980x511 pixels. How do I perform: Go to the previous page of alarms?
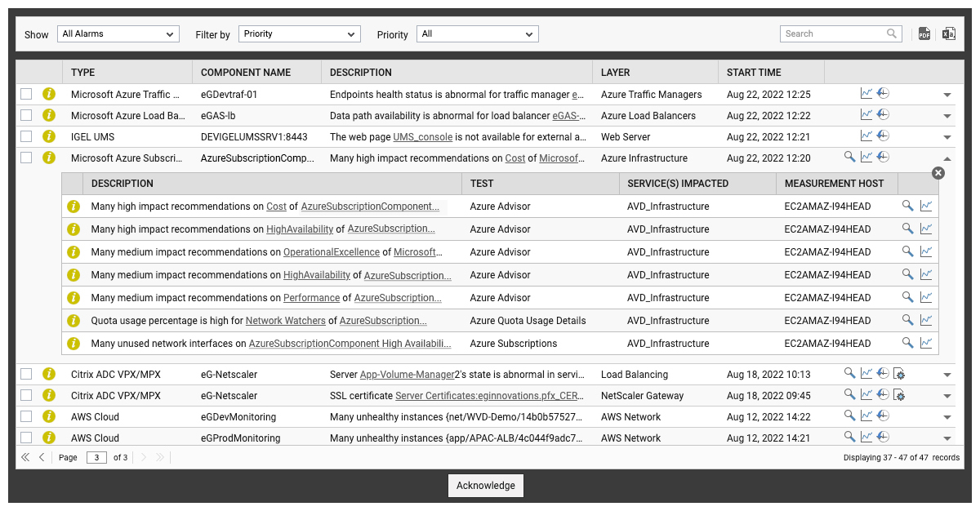pos(42,457)
